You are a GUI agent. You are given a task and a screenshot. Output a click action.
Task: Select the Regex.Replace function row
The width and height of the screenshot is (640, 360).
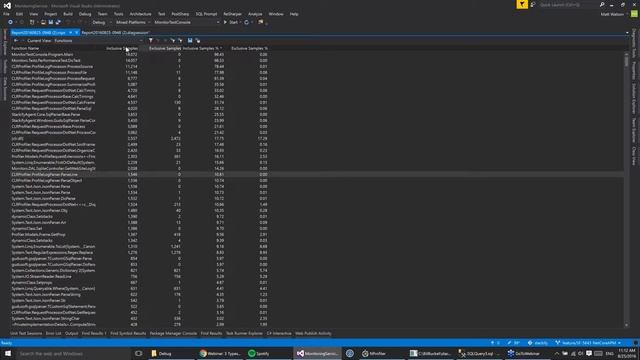pos(317,252)
